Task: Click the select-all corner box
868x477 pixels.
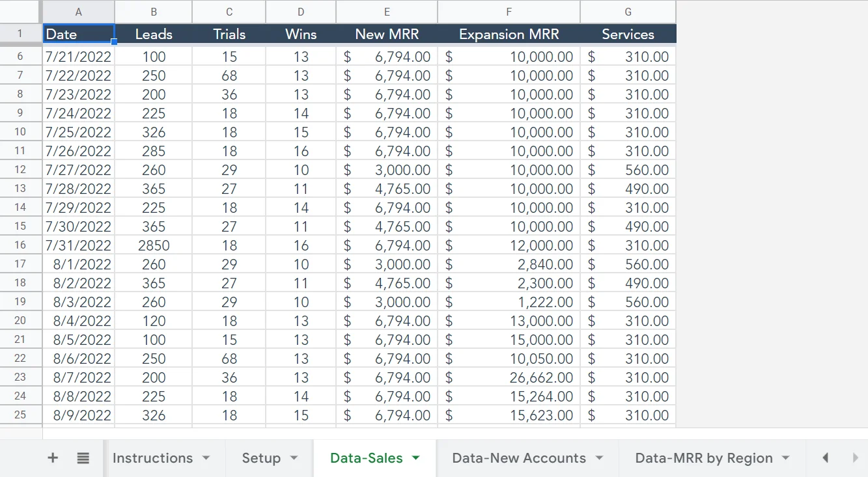Action: click(x=21, y=12)
